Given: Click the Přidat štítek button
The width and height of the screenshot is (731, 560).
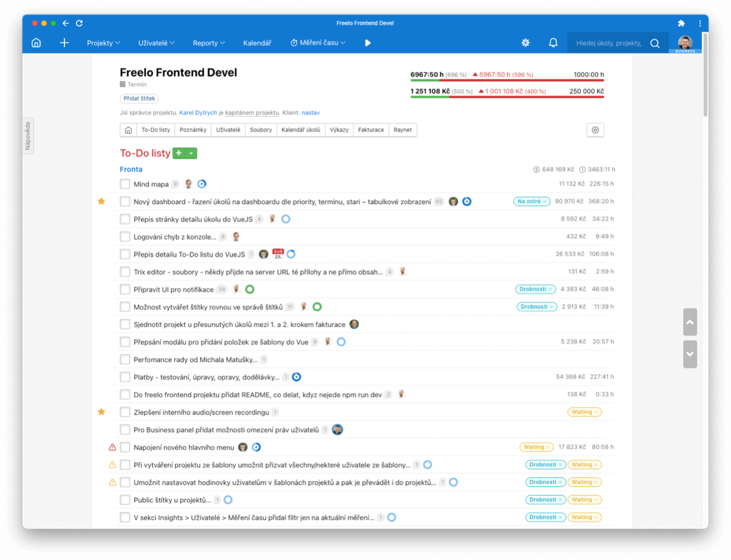Looking at the screenshot, I should [x=139, y=99].
